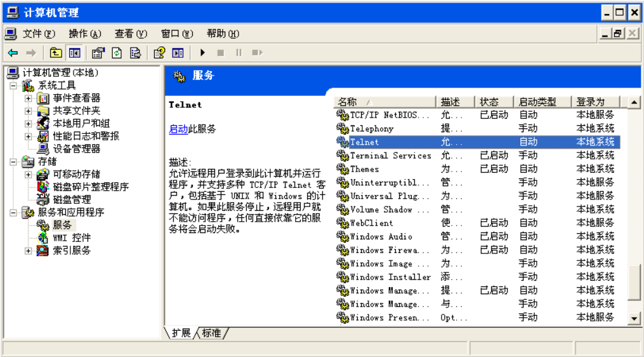Open the Properties toolbar icon
644x357 pixels.
tap(98, 53)
